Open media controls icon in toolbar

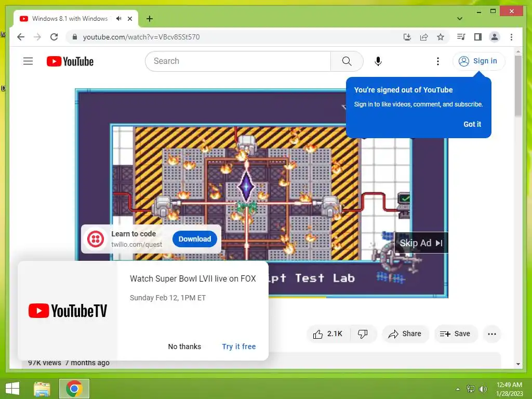pos(461,37)
